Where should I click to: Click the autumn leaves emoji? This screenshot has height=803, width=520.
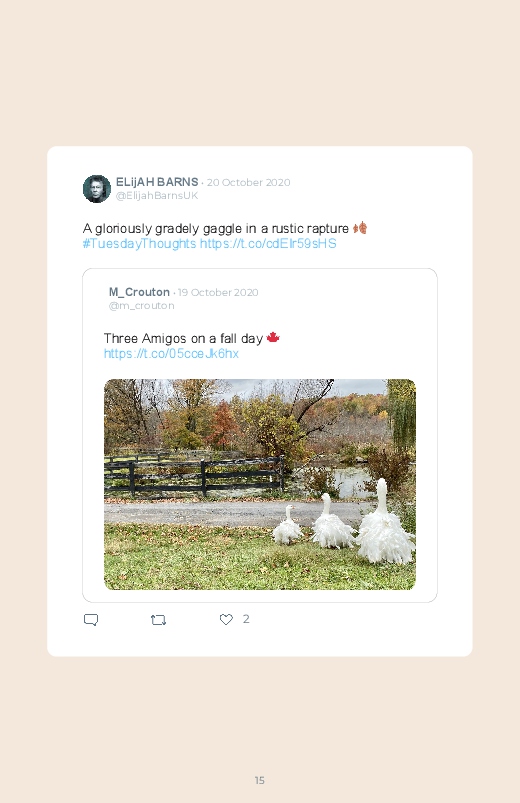360,228
